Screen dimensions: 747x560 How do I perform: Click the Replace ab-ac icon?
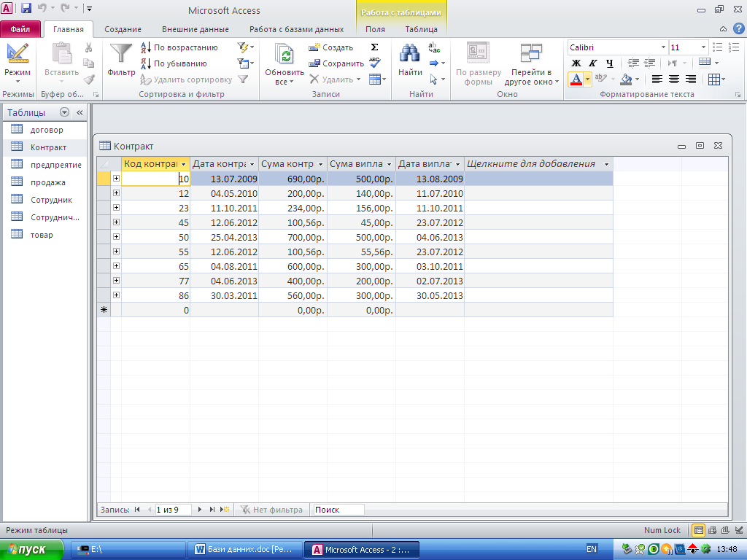(x=434, y=47)
